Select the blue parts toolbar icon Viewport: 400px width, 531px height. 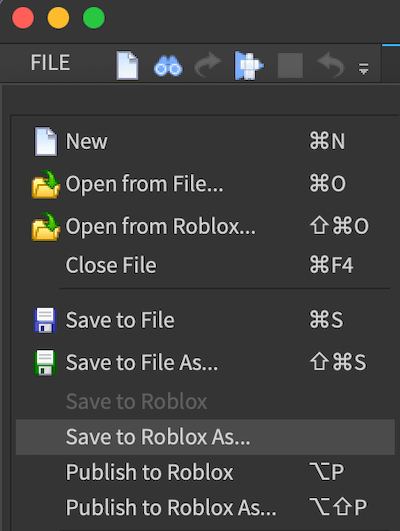pyautogui.click(x=249, y=65)
